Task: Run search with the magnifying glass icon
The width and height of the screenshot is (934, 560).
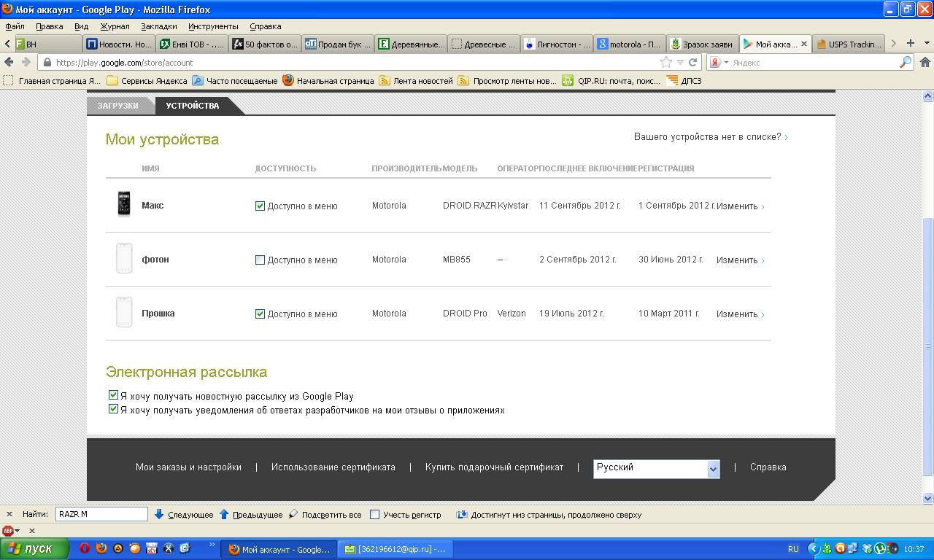Action: [x=906, y=62]
